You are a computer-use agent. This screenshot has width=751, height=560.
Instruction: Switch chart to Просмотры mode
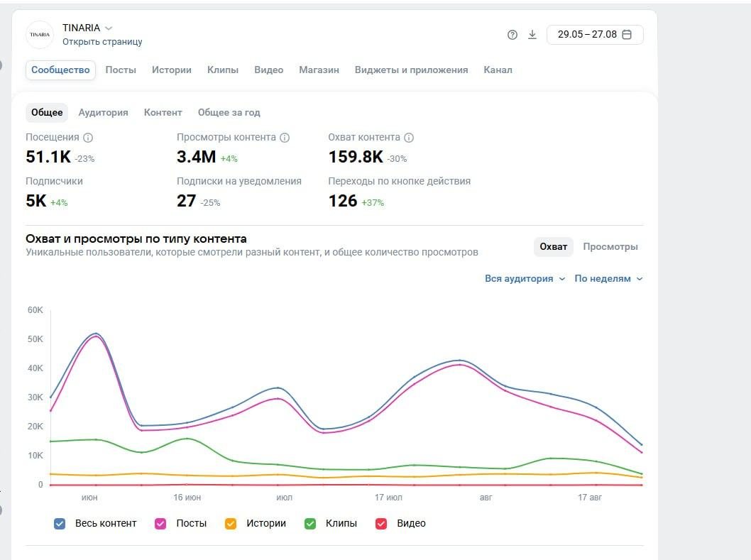[x=610, y=247]
